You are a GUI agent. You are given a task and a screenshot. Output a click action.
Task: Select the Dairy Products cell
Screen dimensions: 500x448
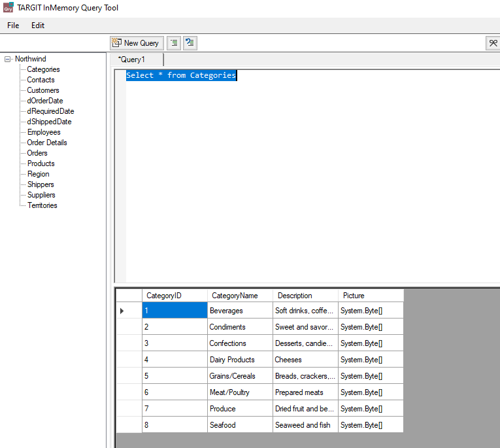pyautogui.click(x=240, y=360)
